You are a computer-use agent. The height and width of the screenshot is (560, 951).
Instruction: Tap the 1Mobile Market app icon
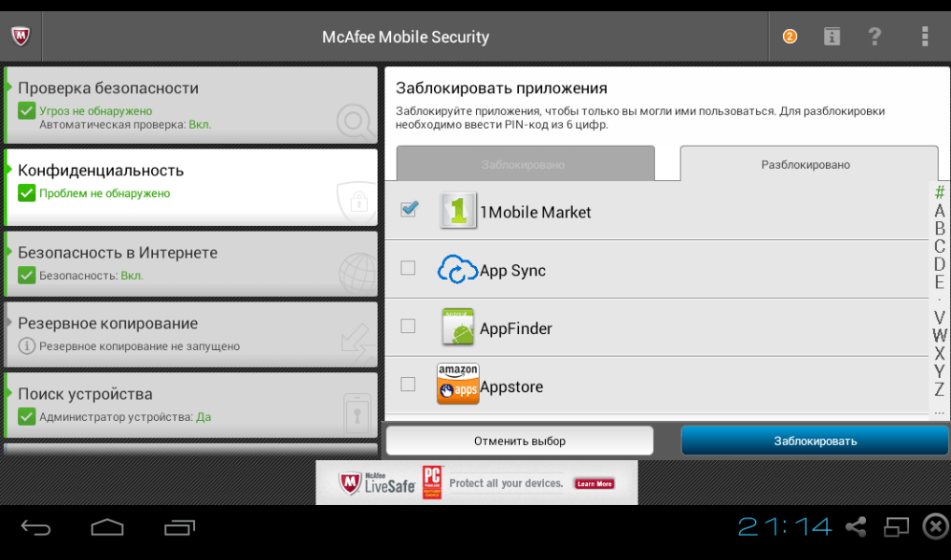(458, 212)
